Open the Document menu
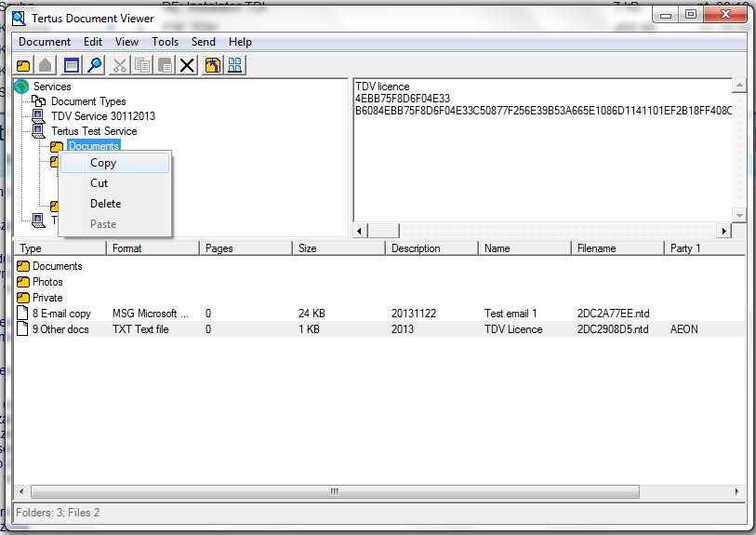Image resolution: width=756 pixels, height=535 pixels. [45, 42]
